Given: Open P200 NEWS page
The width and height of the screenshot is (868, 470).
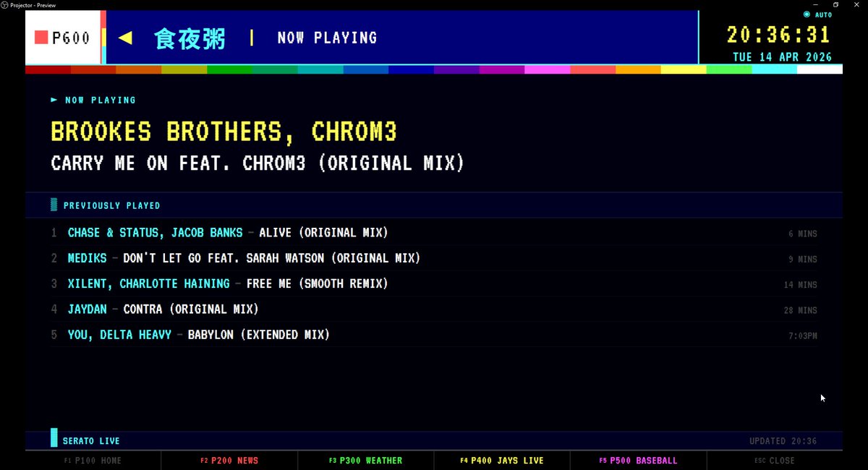Looking at the screenshot, I should coord(229,461).
